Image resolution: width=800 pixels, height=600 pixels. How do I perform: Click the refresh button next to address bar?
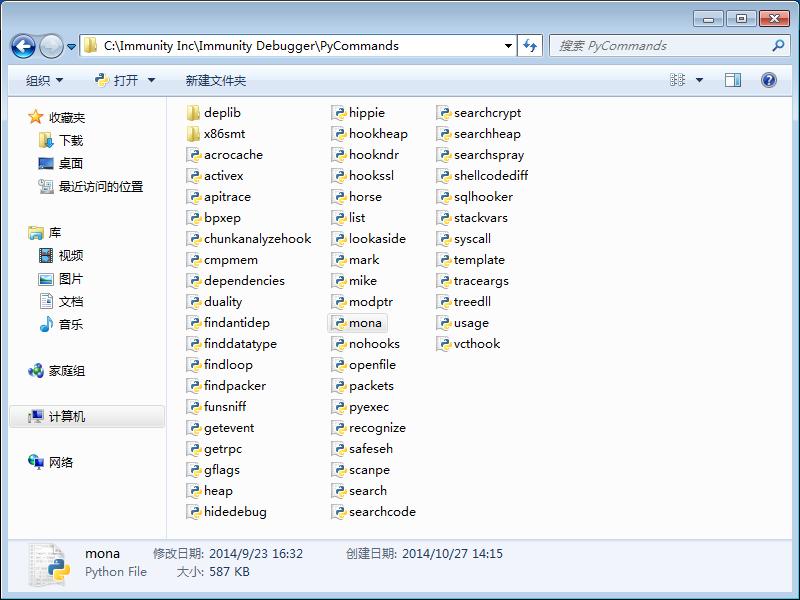coord(530,46)
